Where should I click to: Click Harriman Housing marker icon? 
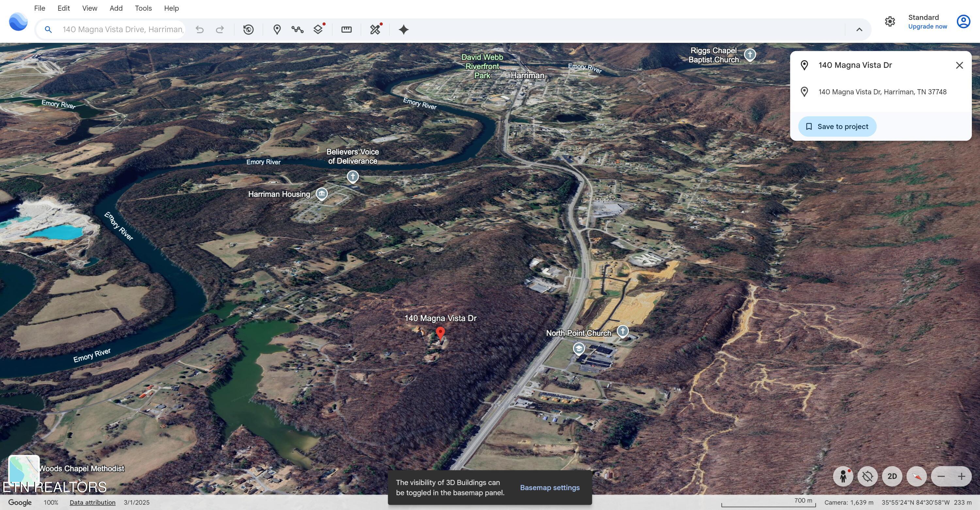click(x=321, y=194)
